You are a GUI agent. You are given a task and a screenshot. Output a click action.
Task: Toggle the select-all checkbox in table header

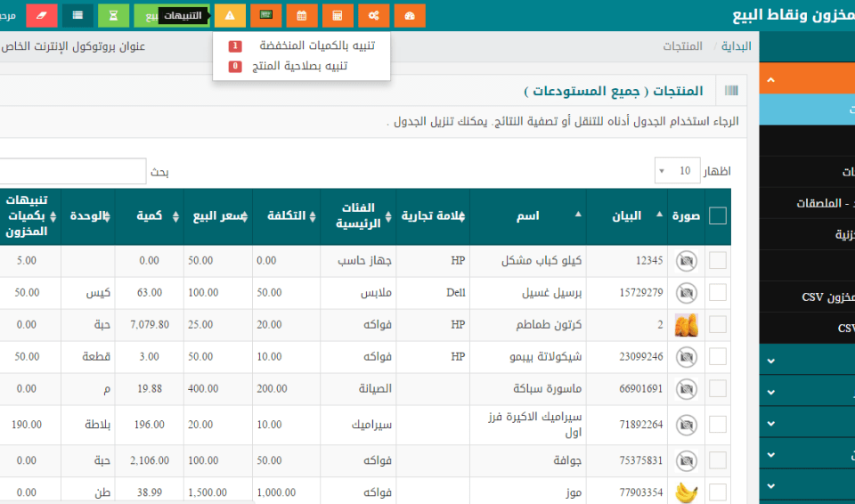718,215
